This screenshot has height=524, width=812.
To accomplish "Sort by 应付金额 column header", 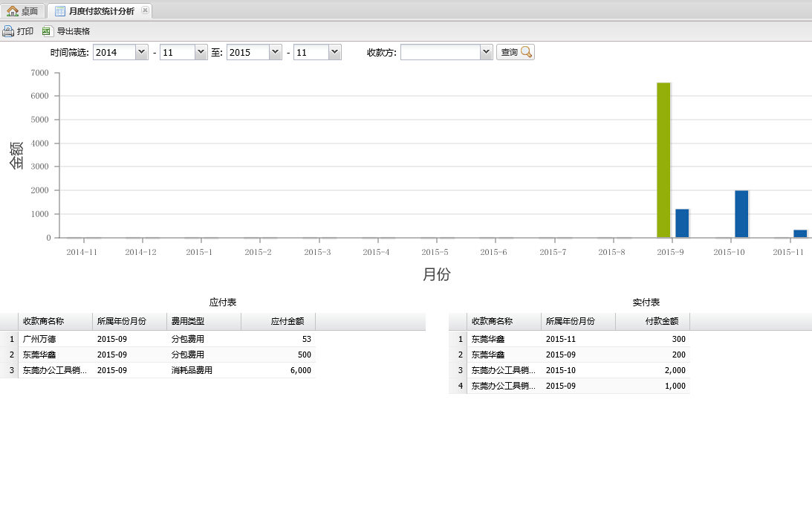I will pos(278,321).
